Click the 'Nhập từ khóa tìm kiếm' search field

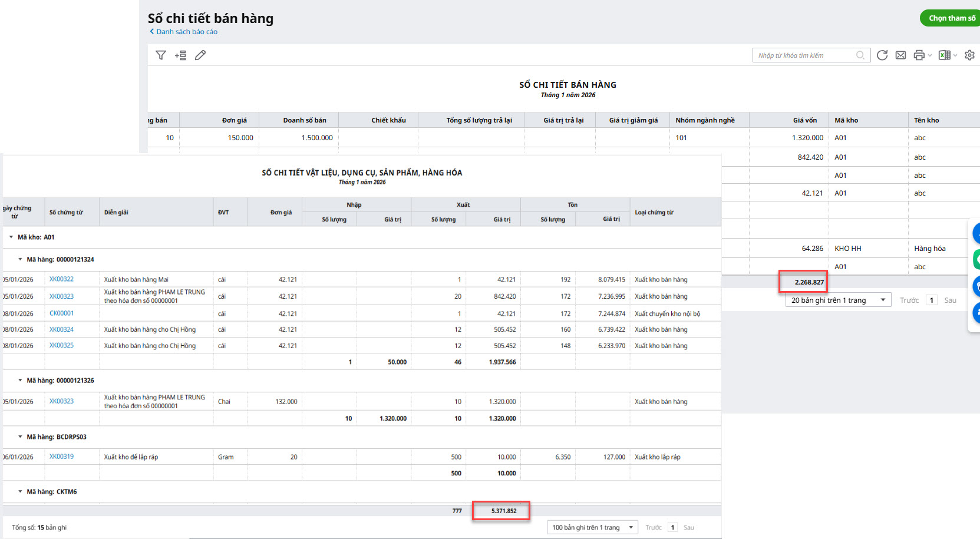(804, 55)
